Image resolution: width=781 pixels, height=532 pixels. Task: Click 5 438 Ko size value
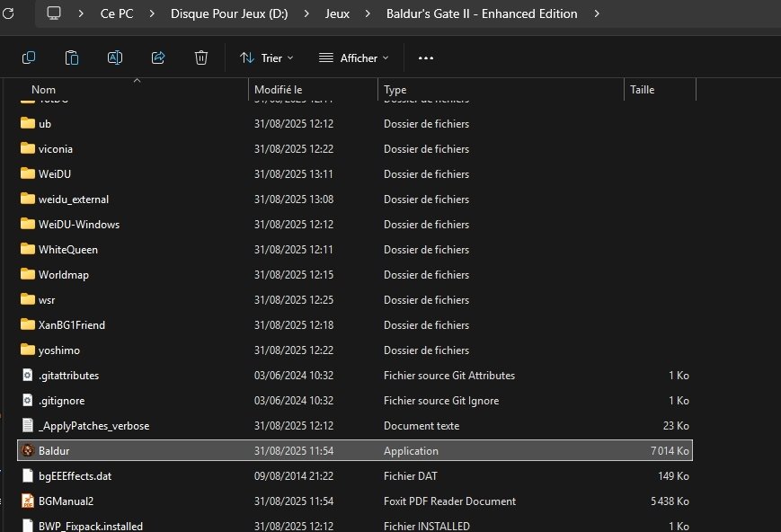pos(670,501)
